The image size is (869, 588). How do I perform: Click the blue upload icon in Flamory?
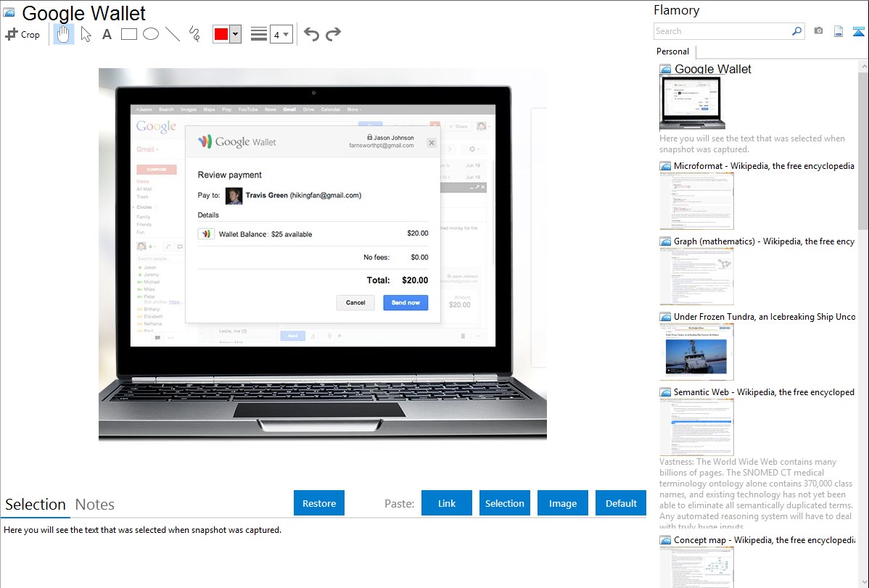click(x=858, y=31)
